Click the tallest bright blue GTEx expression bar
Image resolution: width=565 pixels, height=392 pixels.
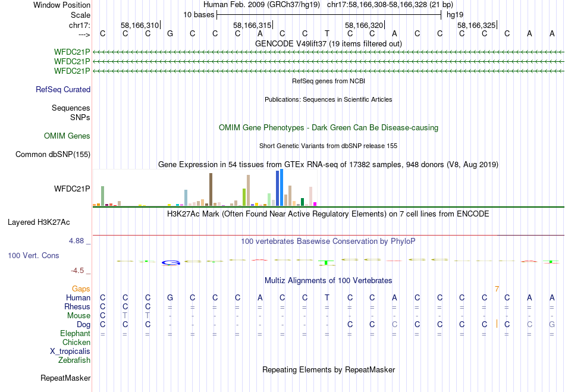[282, 187]
